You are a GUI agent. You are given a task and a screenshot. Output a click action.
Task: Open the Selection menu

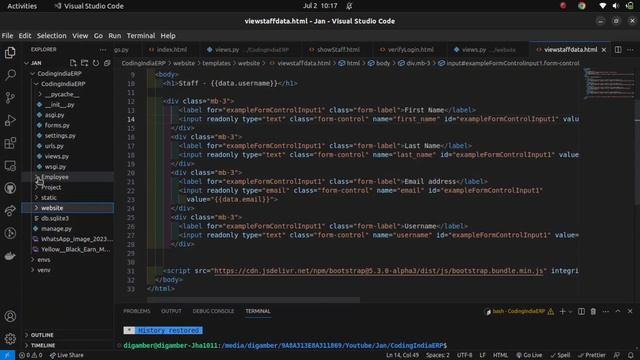tap(51, 36)
